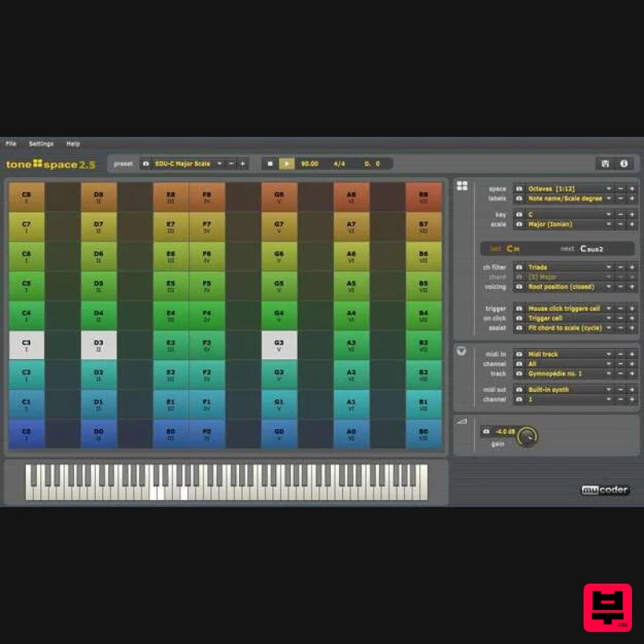Click the MIDI connector panel icon
The width and height of the screenshot is (644, 644).
click(461, 351)
